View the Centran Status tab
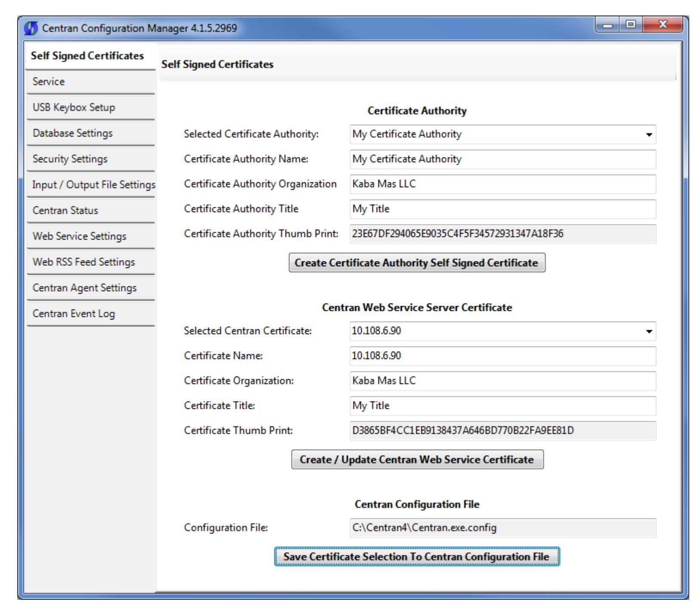Image resolution: width=700 pixels, height=611 pixels. (91, 211)
